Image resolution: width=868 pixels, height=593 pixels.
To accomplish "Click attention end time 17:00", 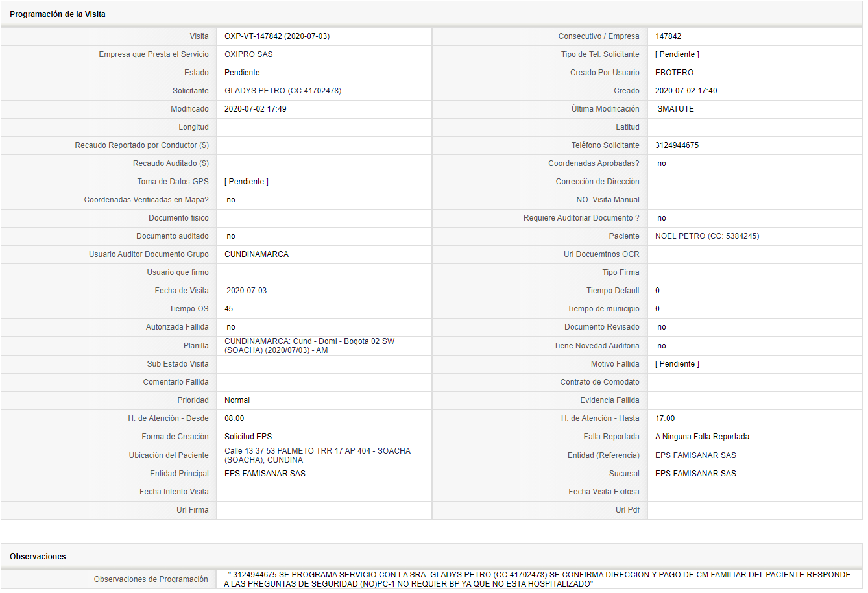I will coord(665,418).
